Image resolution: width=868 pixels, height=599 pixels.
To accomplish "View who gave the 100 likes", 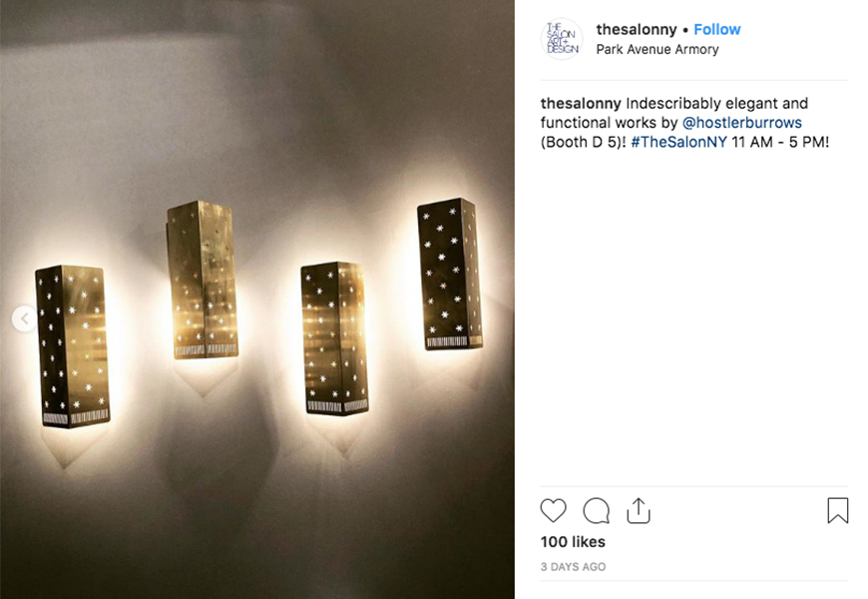I will point(573,542).
